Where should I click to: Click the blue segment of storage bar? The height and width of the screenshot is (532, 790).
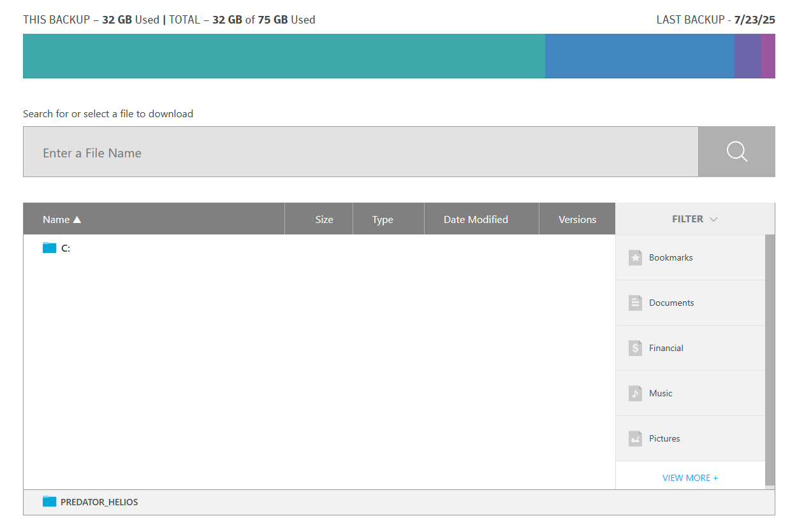(x=639, y=56)
